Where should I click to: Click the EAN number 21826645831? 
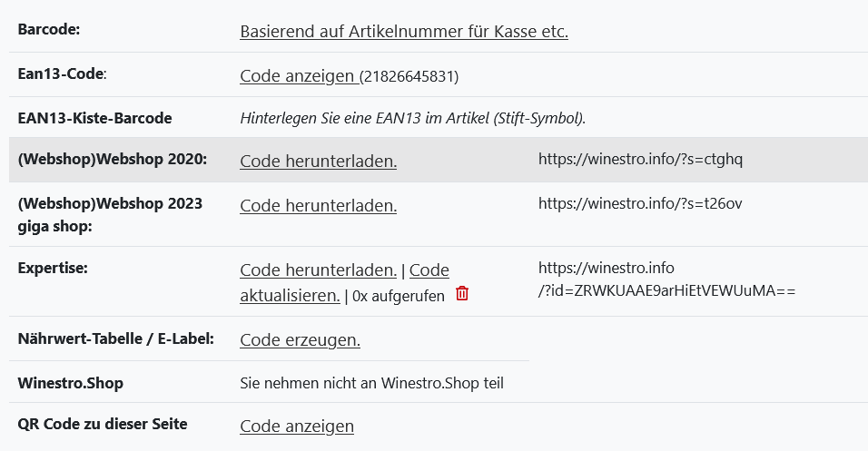pos(409,77)
